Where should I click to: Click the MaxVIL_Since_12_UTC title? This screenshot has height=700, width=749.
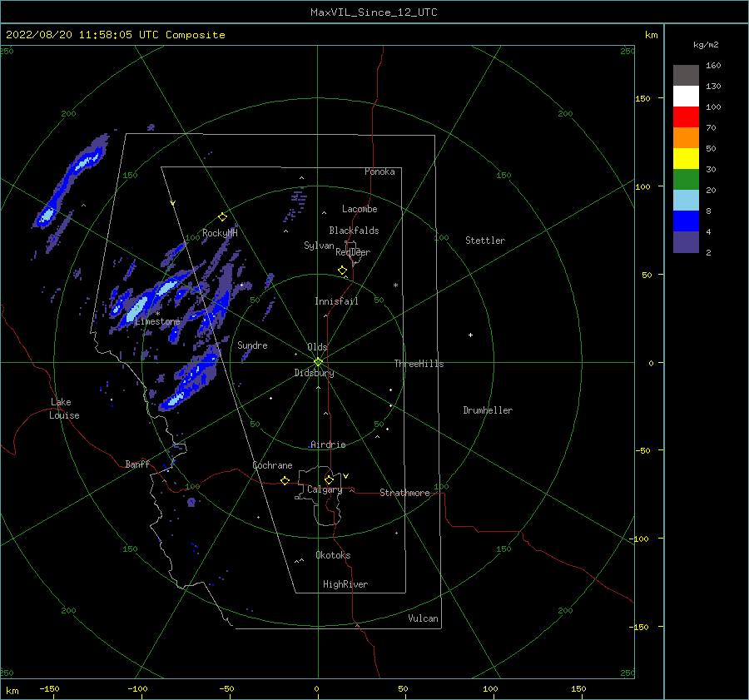click(374, 12)
